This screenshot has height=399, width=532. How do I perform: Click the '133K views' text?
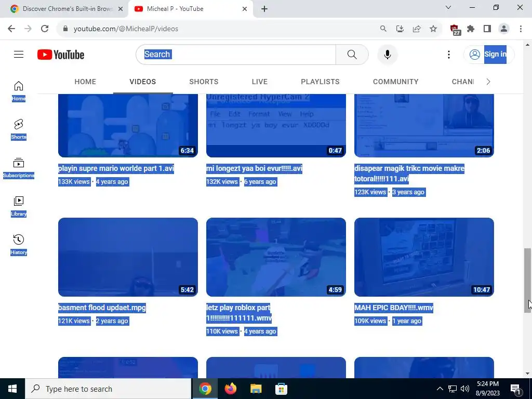[74, 181]
